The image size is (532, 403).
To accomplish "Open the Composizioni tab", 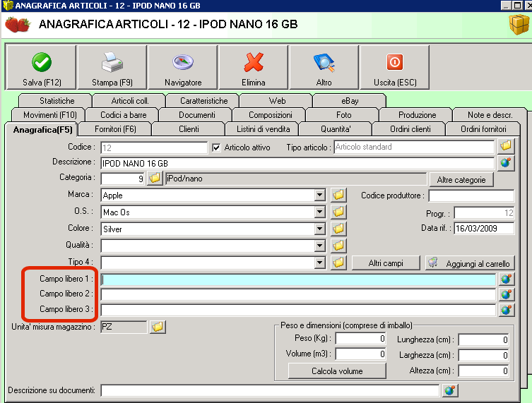I will pyautogui.click(x=270, y=115).
